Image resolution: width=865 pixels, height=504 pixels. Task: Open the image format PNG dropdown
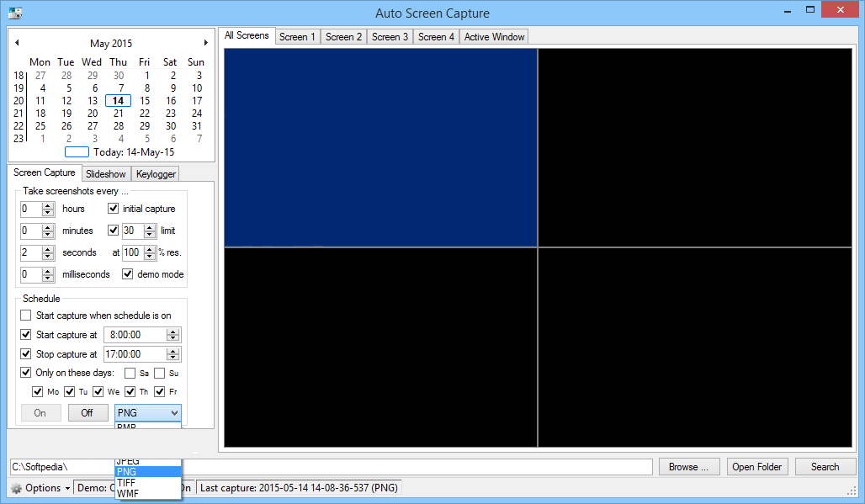(x=148, y=412)
